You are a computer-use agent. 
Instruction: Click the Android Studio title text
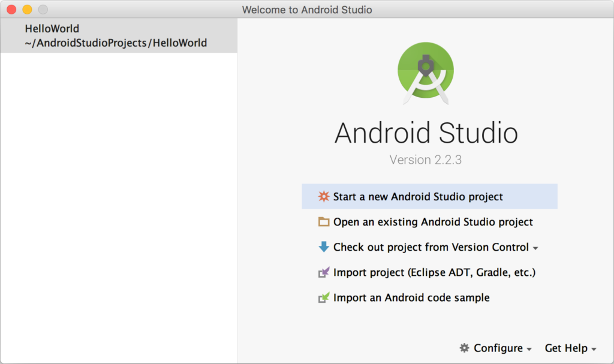[x=426, y=133]
